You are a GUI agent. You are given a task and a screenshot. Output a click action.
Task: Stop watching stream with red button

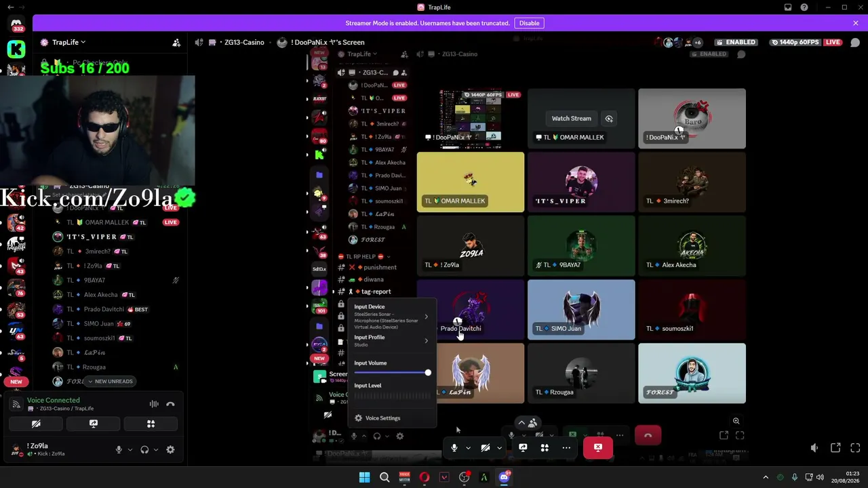pos(597,448)
